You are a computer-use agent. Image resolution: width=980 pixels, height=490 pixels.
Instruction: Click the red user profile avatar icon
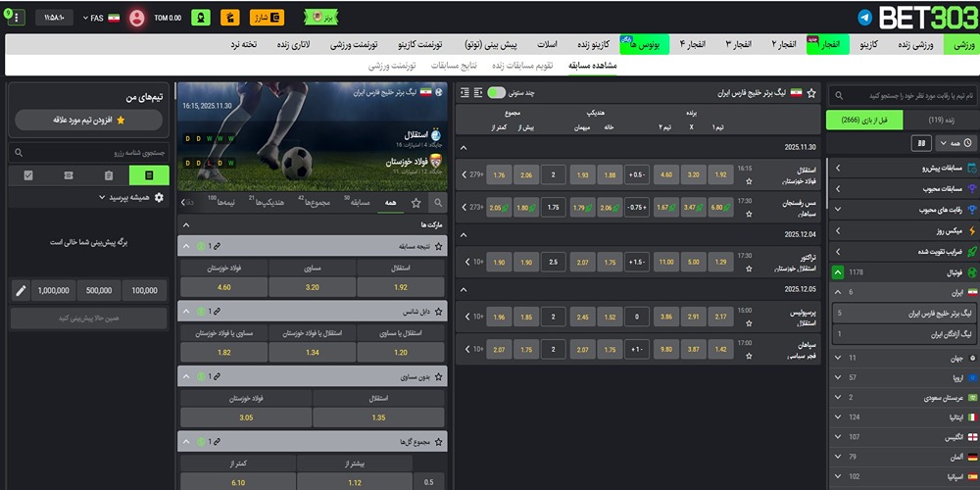point(137,18)
